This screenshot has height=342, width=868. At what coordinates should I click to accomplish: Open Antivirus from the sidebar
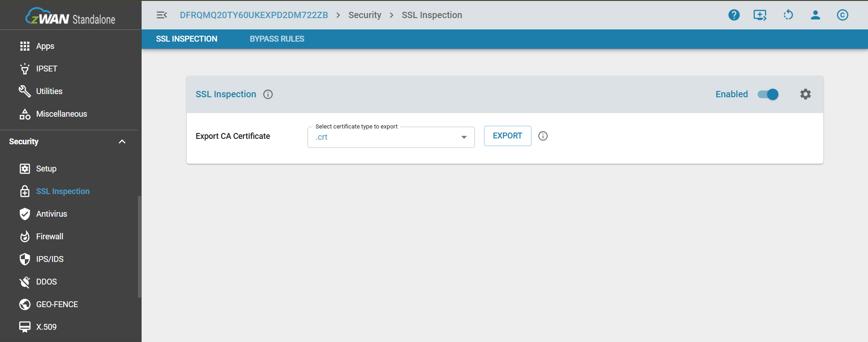point(52,214)
